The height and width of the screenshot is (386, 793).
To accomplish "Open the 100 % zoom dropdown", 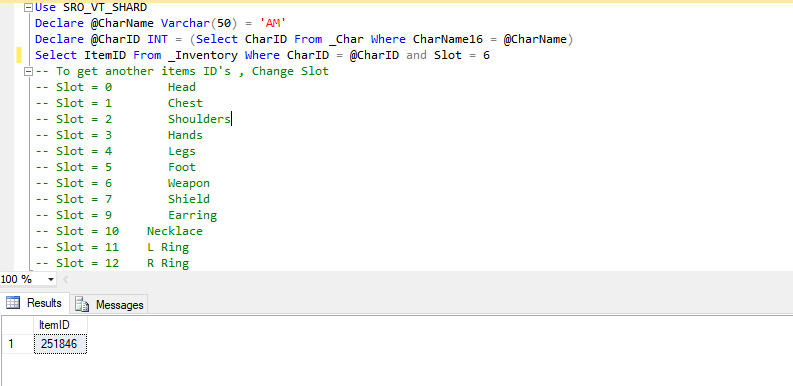I will (x=51, y=279).
